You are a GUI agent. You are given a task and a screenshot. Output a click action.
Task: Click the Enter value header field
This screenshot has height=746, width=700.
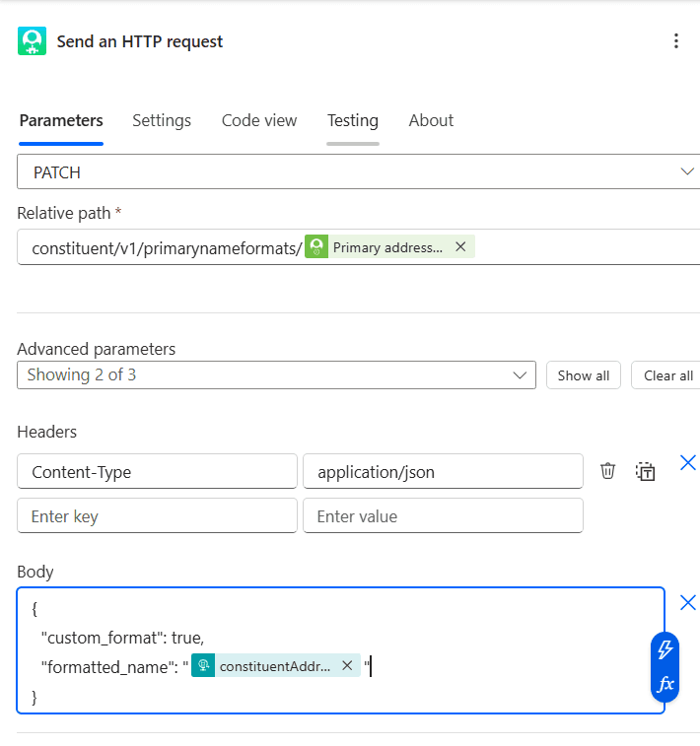pyautogui.click(x=443, y=515)
